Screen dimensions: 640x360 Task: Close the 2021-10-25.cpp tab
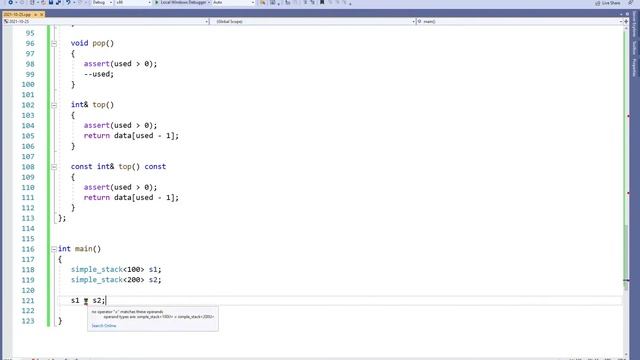pos(41,14)
